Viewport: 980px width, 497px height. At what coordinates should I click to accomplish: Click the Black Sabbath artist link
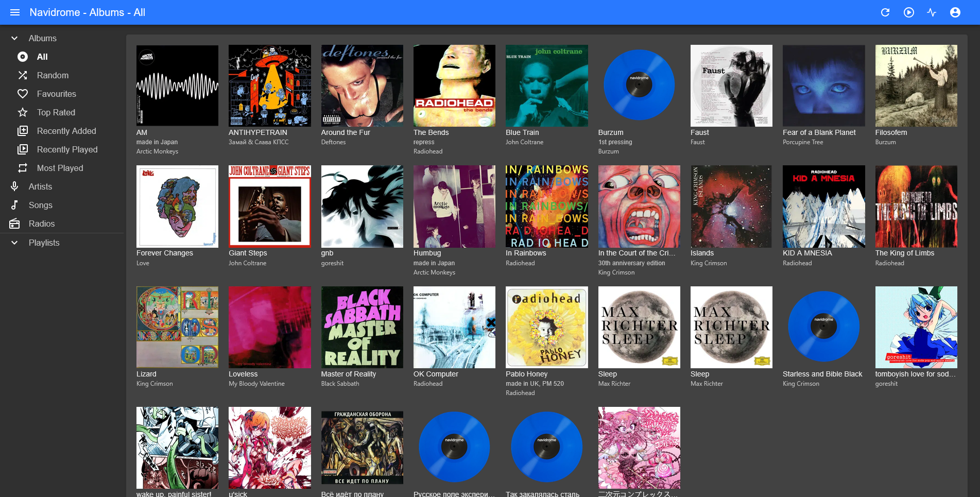tap(340, 384)
